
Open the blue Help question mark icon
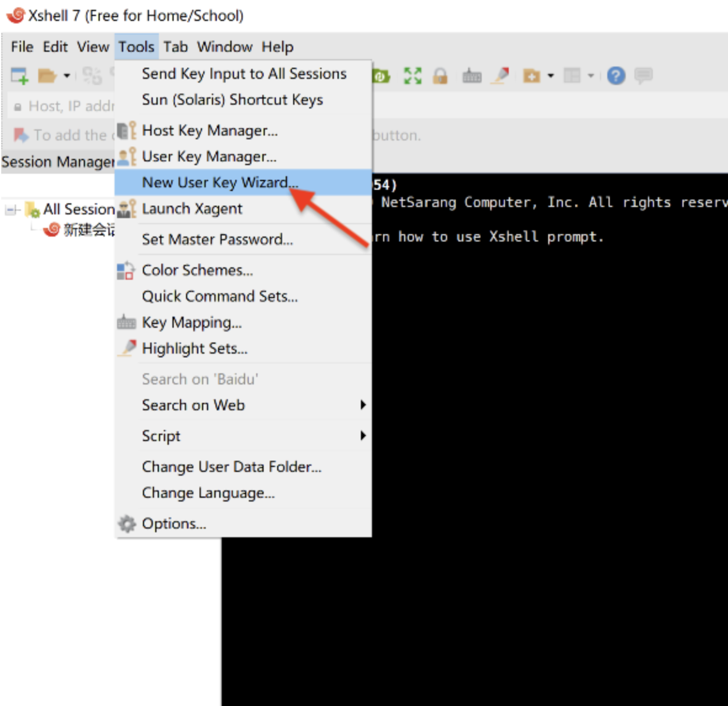tap(616, 76)
